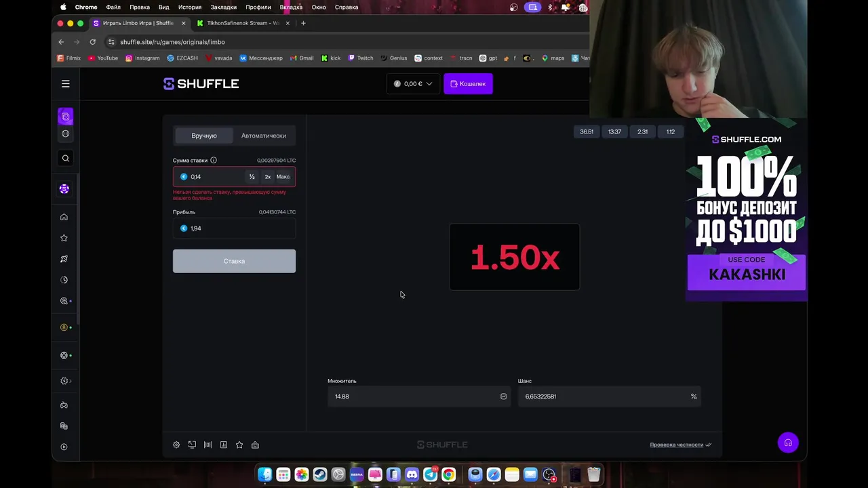Go to home via sidebar house icon

click(64, 217)
